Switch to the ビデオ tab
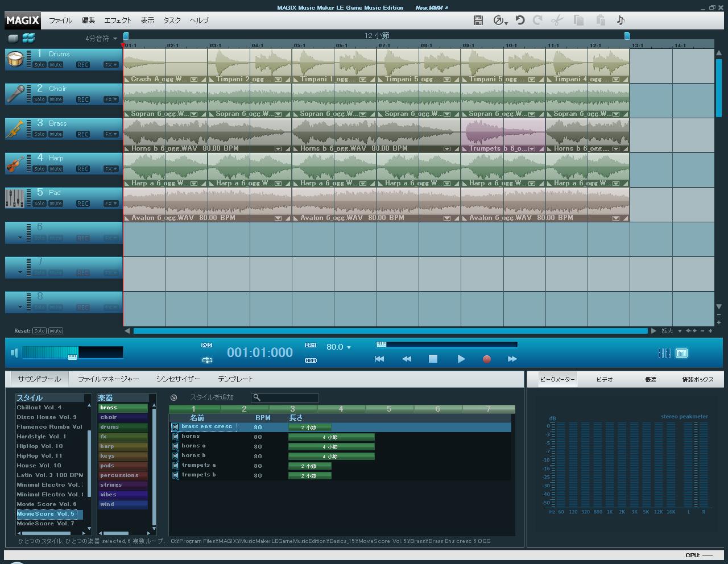The image size is (728, 564). pos(605,379)
